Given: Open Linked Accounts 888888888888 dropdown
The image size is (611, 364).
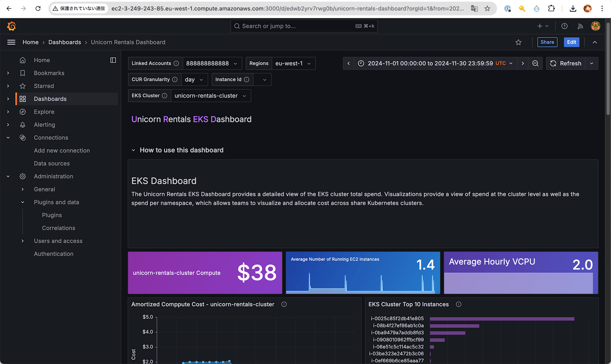Looking at the screenshot, I should (x=212, y=63).
